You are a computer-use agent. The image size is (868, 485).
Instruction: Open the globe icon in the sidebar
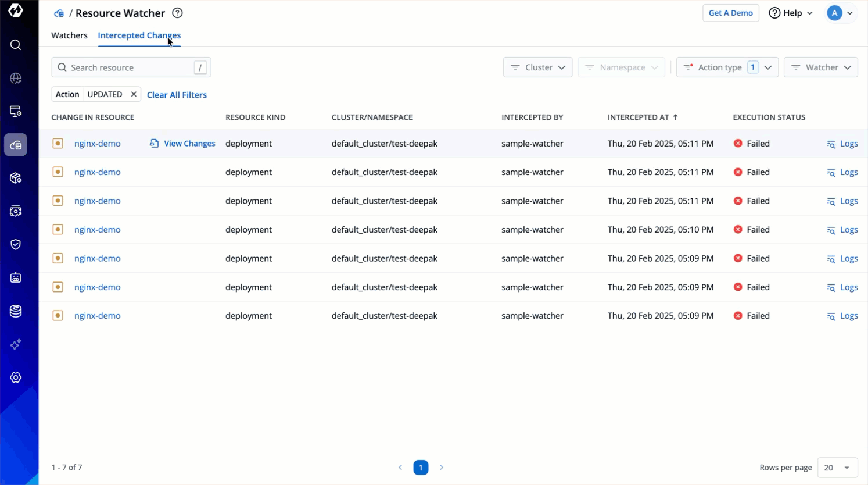pyautogui.click(x=16, y=78)
